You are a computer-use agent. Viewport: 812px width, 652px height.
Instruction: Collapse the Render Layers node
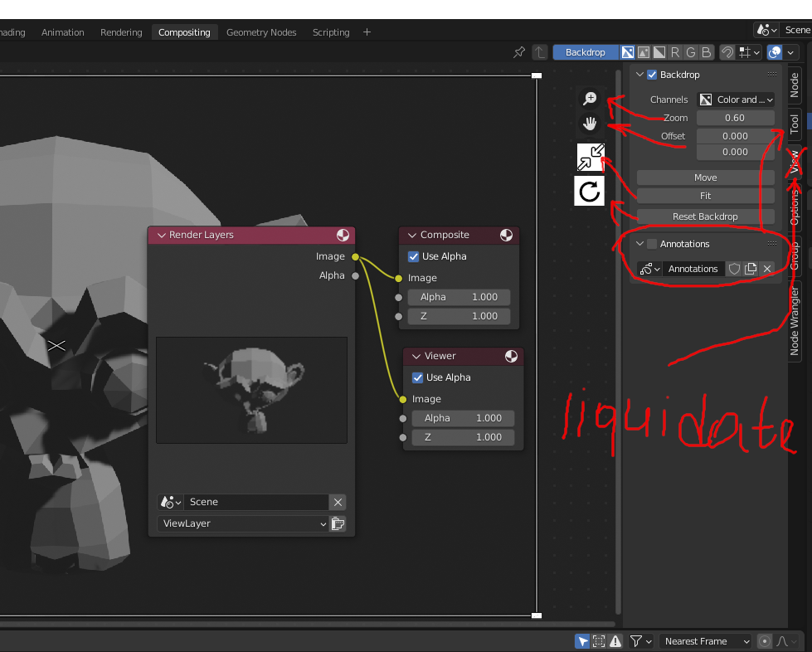pos(162,235)
